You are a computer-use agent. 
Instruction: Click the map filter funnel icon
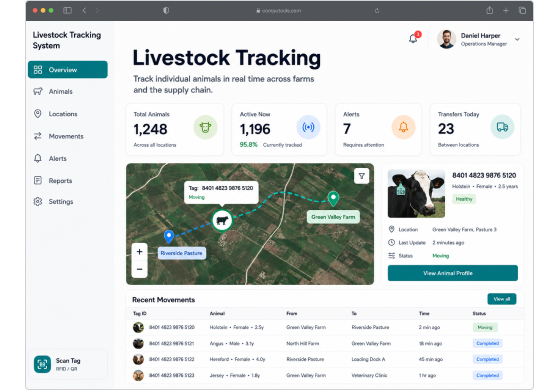361,176
